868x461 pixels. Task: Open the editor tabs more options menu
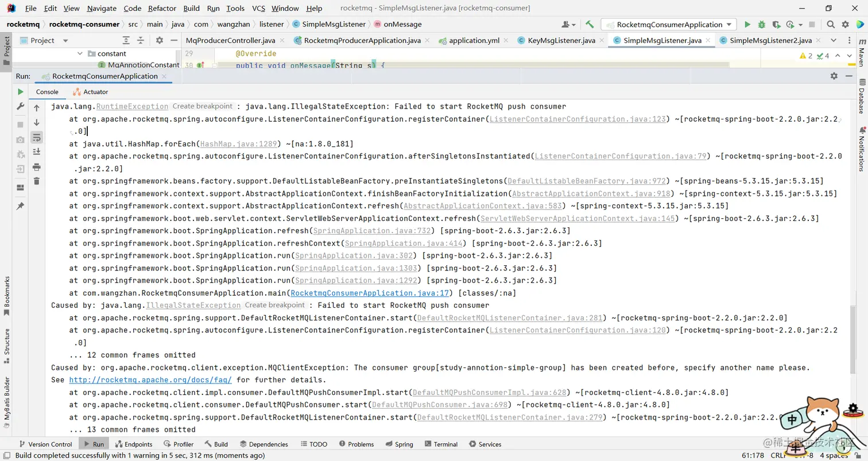(849, 40)
